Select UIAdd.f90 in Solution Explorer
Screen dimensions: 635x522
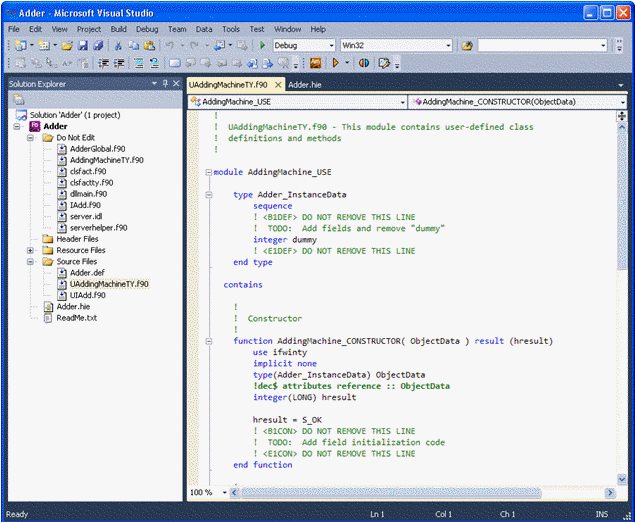click(88, 295)
